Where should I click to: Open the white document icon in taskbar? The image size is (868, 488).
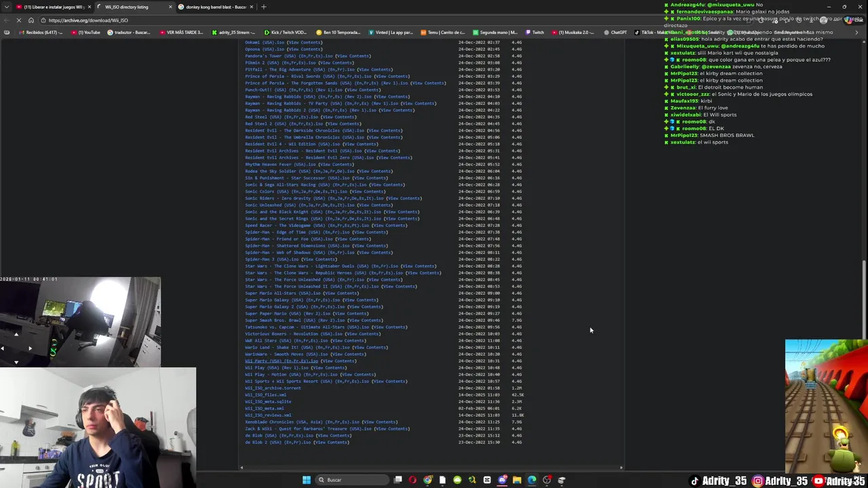tap(443, 480)
